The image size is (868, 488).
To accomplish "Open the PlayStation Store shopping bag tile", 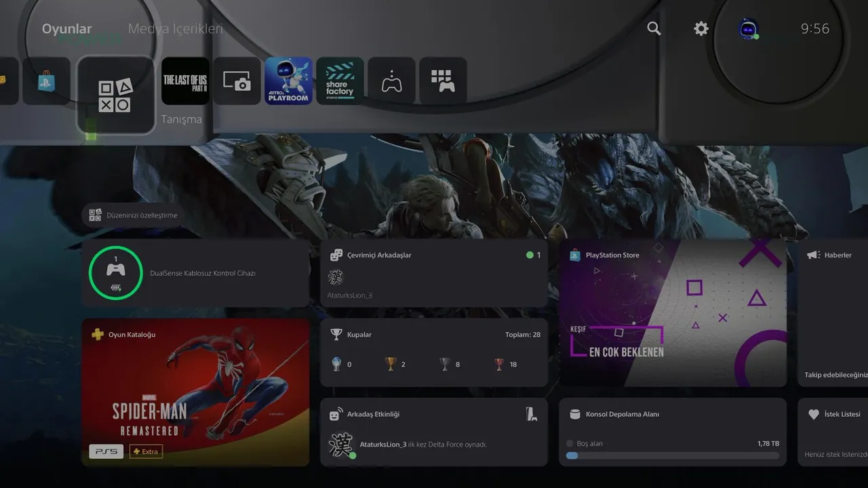I will click(x=46, y=81).
